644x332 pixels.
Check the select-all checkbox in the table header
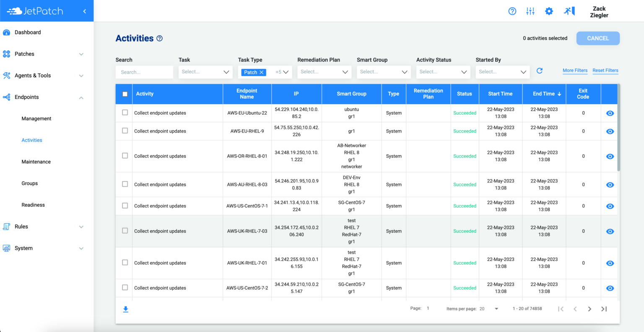[x=124, y=94]
